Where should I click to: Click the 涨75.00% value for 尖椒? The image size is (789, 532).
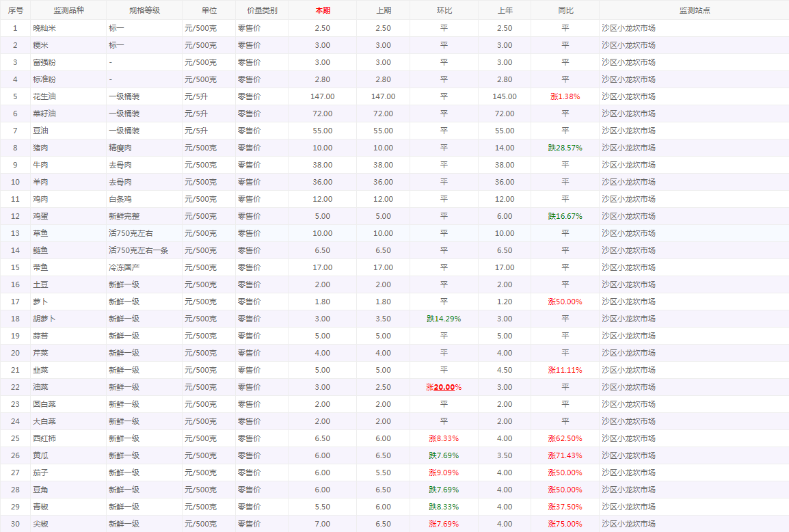pyautogui.click(x=565, y=524)
